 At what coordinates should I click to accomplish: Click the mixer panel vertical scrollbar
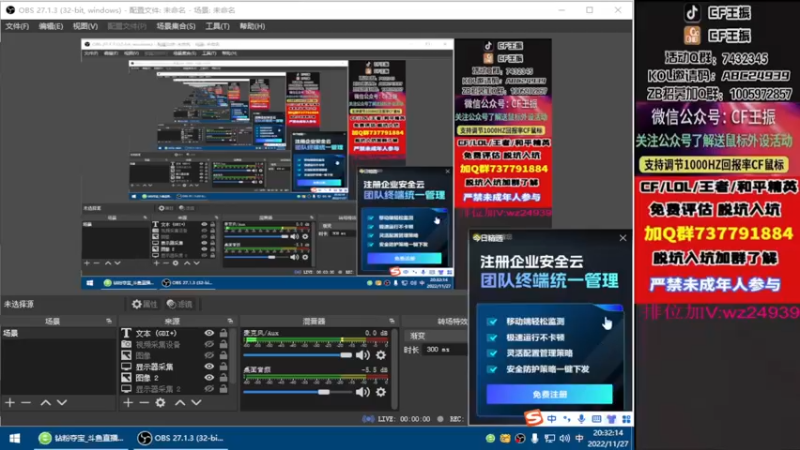click(x=394, y=370)
